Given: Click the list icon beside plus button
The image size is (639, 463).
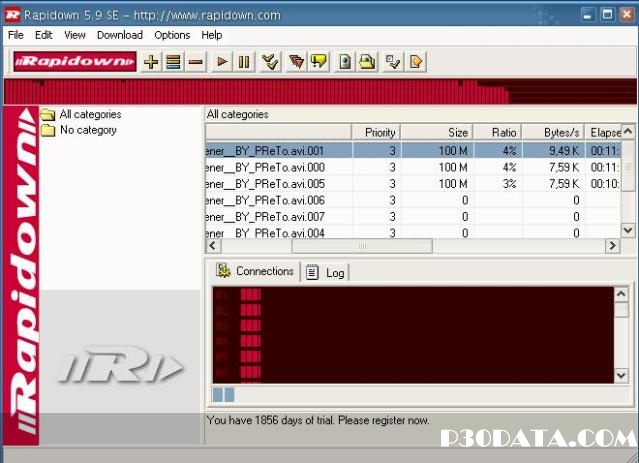Looking at the screenshot, I should click(x=174, y=62).
